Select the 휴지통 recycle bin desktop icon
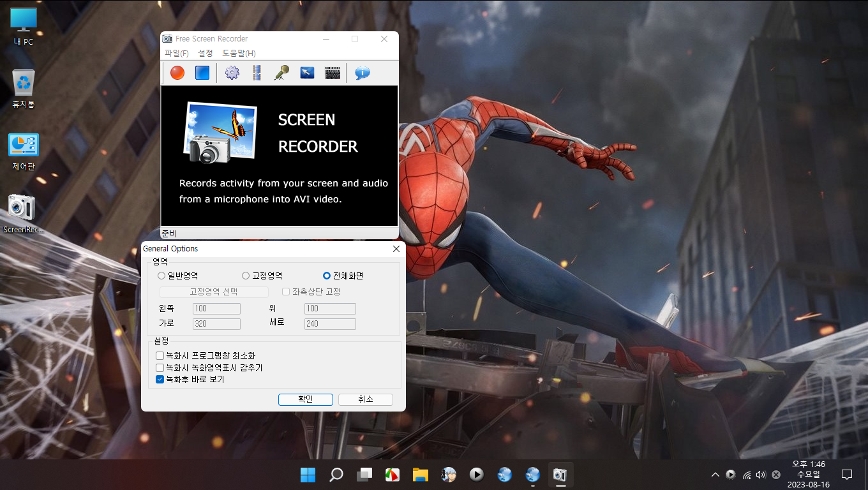This screenshot has width=868, height=490. click(x=24, y=89)
